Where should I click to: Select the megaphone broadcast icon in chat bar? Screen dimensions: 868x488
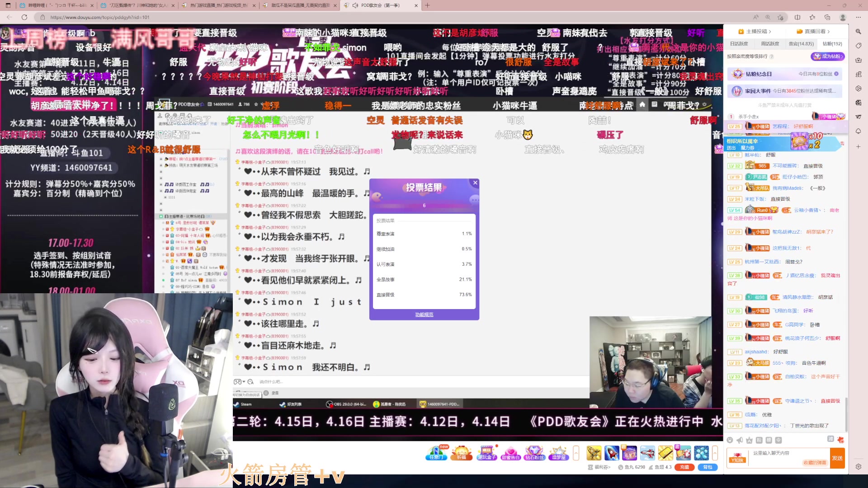(740, 441)
